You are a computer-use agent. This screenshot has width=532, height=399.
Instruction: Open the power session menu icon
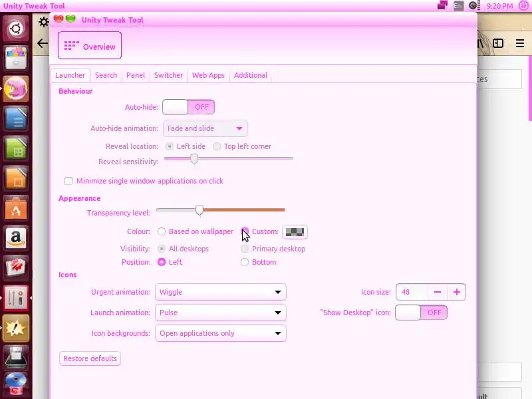[x=523, y=6]
